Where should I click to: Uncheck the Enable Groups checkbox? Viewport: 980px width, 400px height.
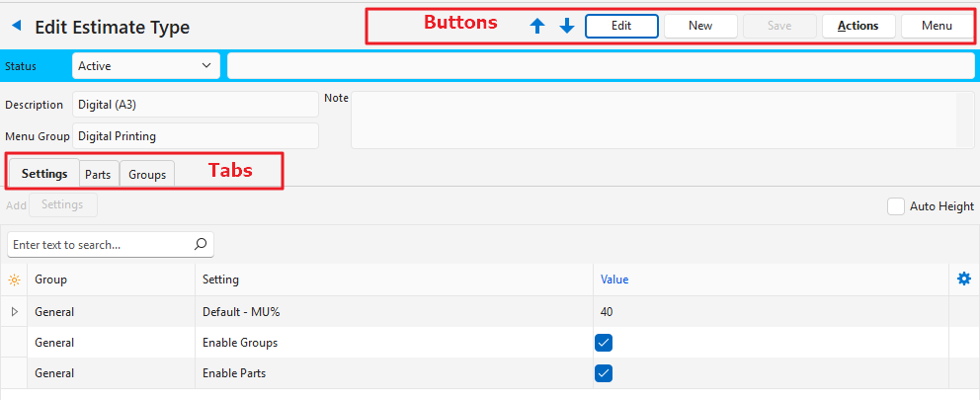pos(605,343)
